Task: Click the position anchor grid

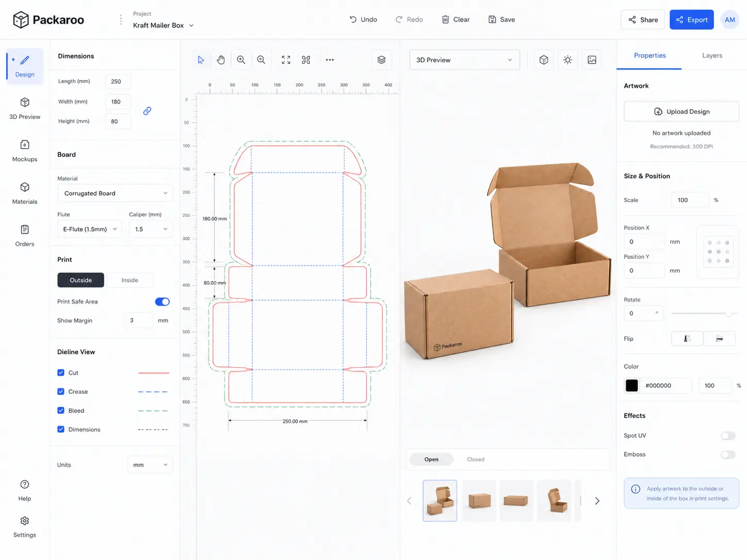Action: click(x=718, y=252)
